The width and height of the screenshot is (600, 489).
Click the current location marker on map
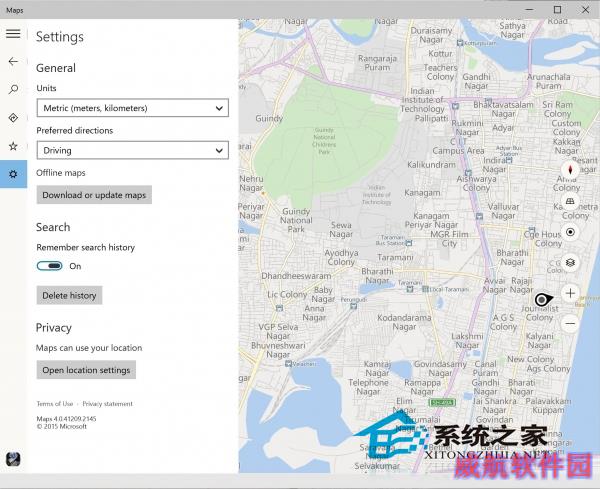click(543, 300)
